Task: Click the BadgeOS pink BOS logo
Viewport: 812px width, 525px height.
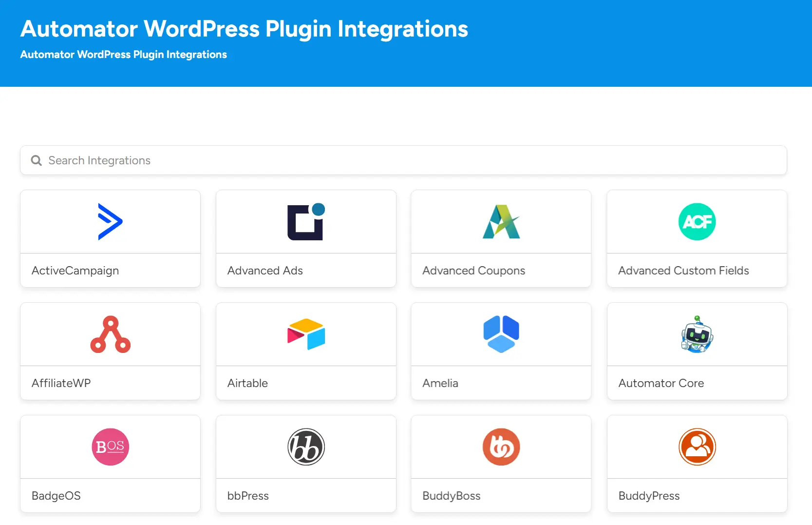Action: [111, 447]
